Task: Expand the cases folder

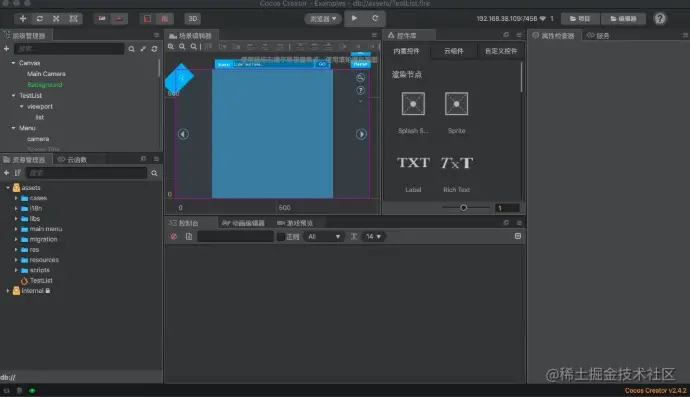Action: 16,198
